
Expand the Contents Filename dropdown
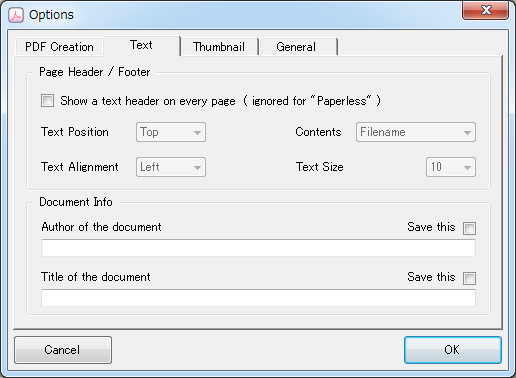pyautogui.click(x=416, y=132)
